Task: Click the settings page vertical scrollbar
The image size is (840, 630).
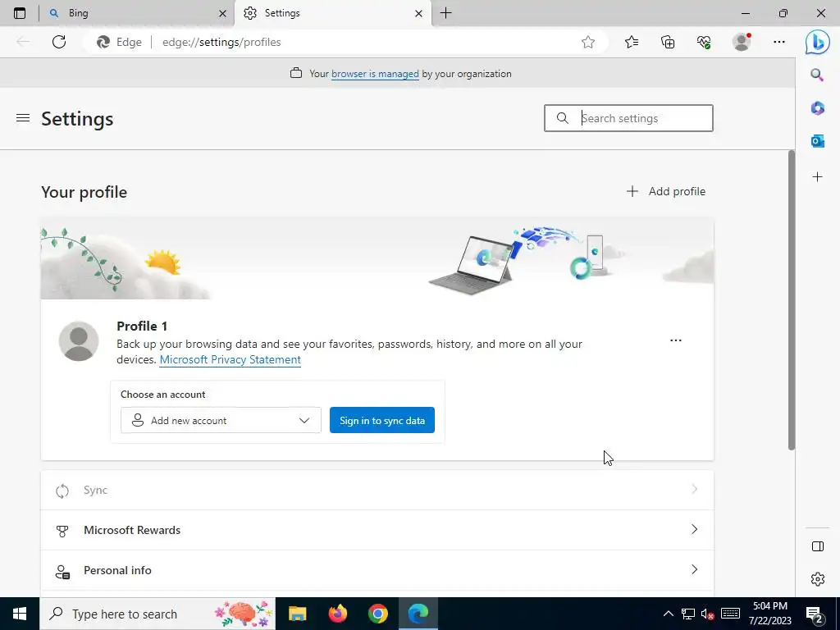Action: (x=792, y=300)
